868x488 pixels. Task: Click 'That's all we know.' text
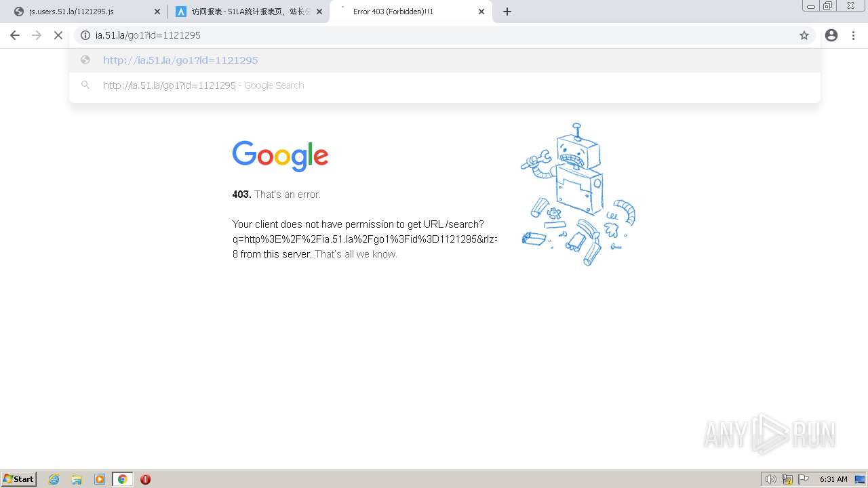[x=356, y=254]
